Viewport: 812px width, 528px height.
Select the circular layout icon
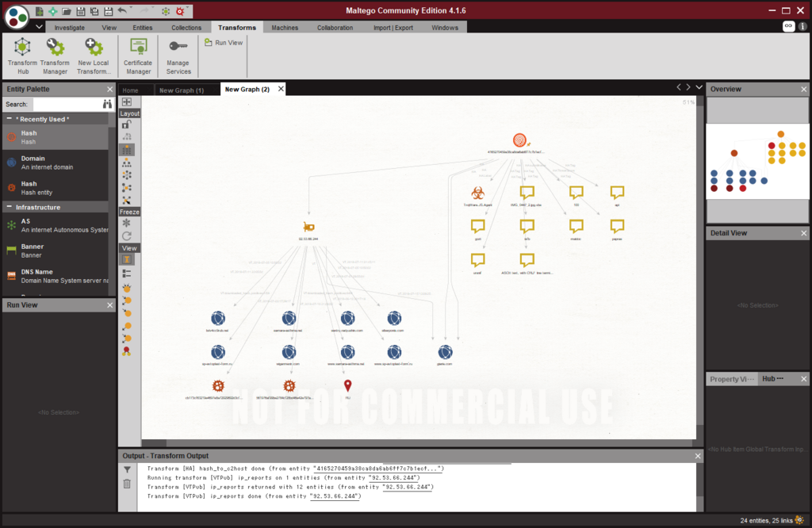pyautogui.click(x=127, y=175)
